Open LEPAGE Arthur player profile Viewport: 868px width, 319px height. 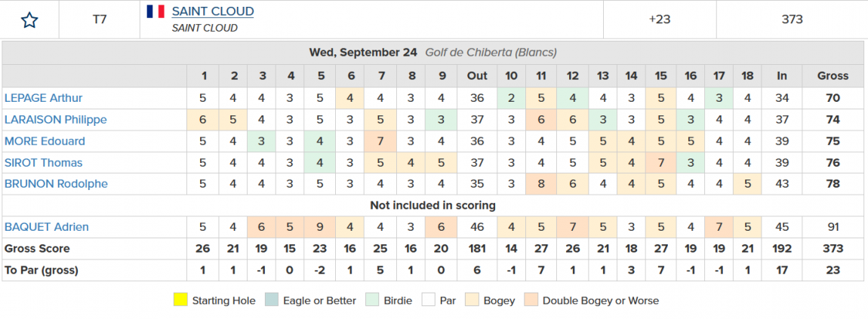[44, 98]
